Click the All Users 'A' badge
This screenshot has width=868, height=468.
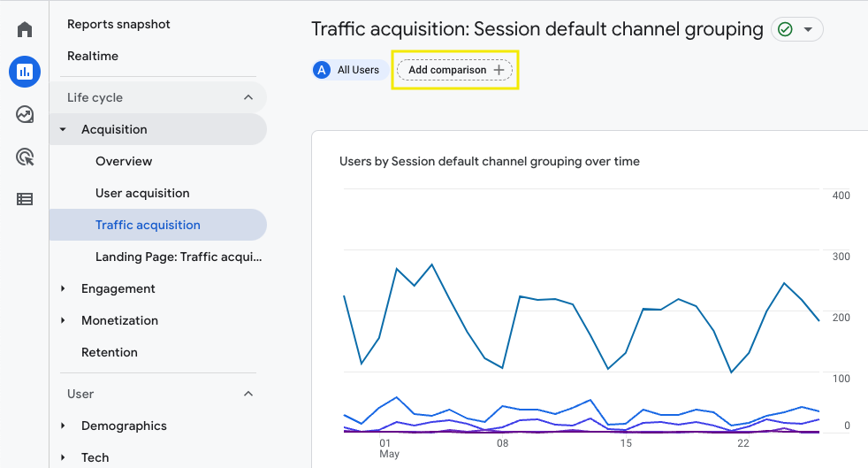323,70
